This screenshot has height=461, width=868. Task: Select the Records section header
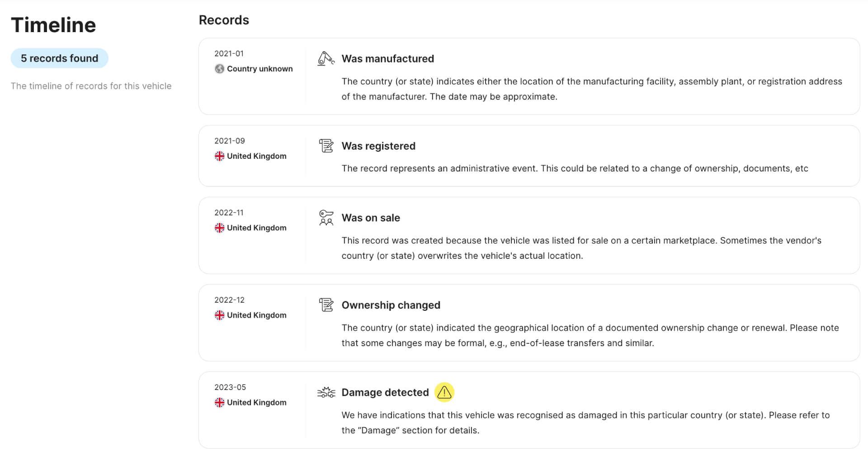tap(224, 19)
